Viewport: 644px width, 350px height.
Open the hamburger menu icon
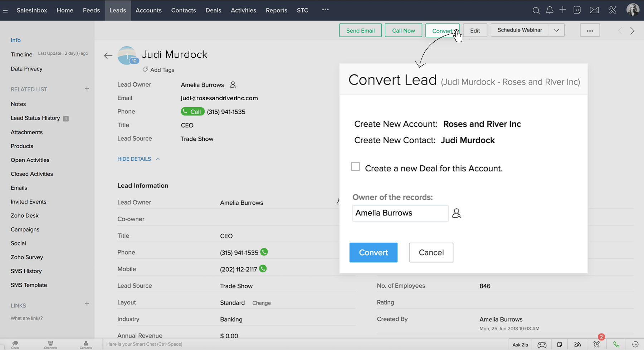pos(5,10)
